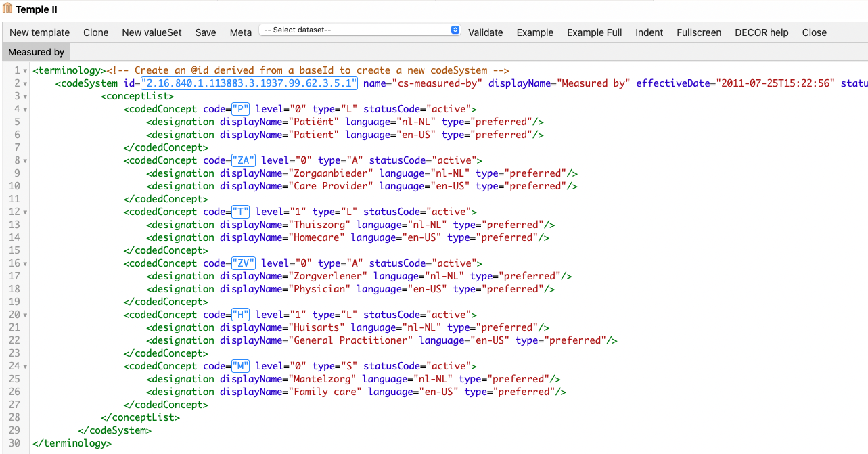Click the Clone button
The width and height of the screenshot is (868, 454).
coord(96,32)
